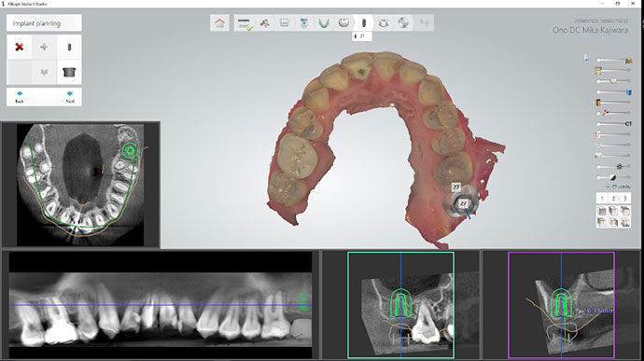Click the small blue implant icon above sliders

coord(586,58)
